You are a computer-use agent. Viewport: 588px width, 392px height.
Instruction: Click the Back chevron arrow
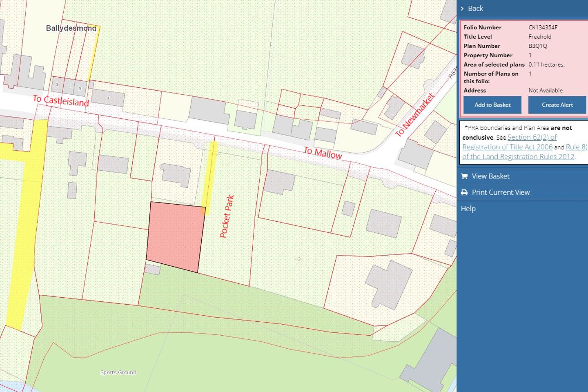462,9
